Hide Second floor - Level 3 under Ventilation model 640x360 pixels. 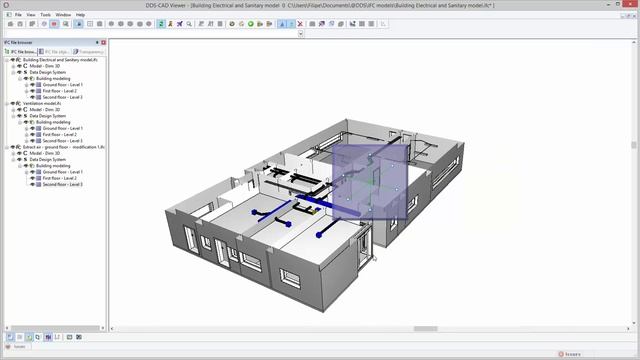33,141
